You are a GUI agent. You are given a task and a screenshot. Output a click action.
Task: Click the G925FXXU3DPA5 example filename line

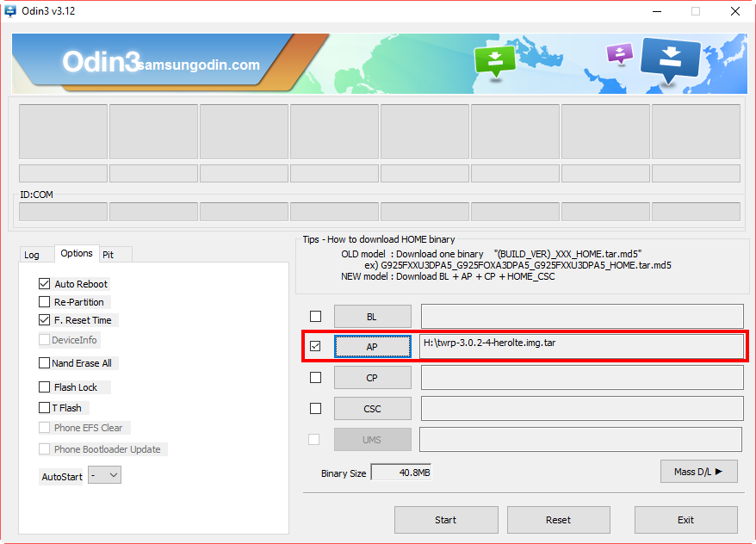[517, 265]
